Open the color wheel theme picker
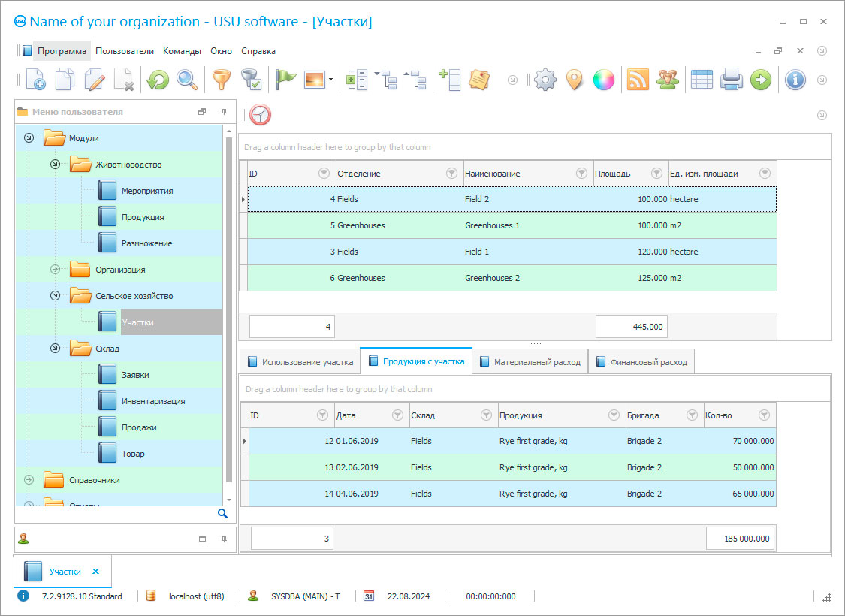845x616 pixels. [x=604, y=80]
